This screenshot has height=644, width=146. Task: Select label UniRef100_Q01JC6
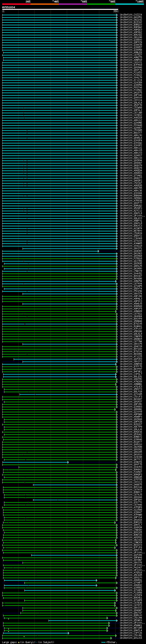click(131, 638)
